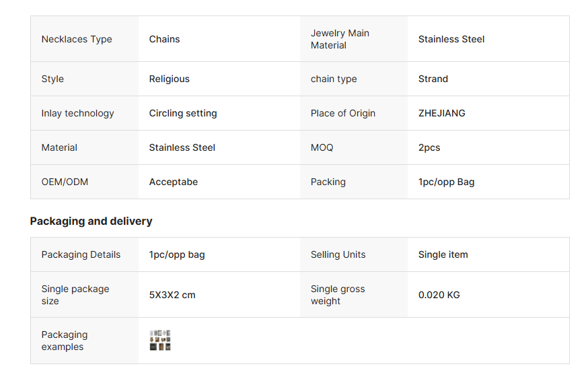Select the Circling setting value

pyautogui.click(x=183, y=113)
